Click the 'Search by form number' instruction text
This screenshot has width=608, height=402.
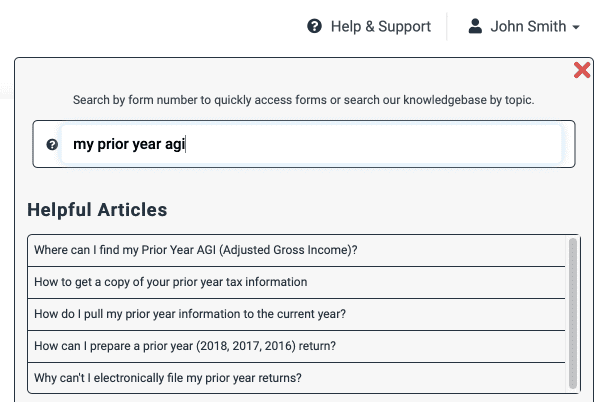tap(304, 100)
